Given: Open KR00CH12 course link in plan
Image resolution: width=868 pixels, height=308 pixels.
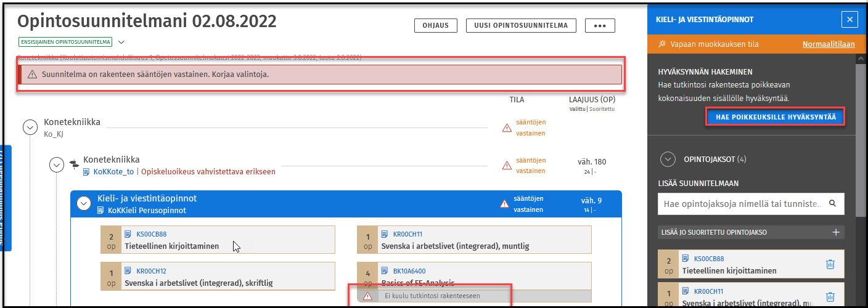Looking at the screenshot, I should (x=151, y=271).
